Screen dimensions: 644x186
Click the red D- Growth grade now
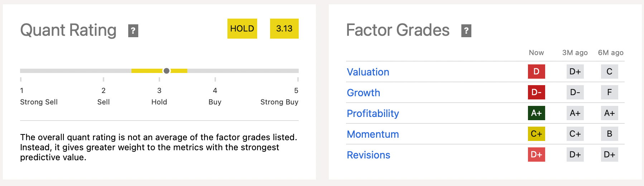[x=536, y=92]
